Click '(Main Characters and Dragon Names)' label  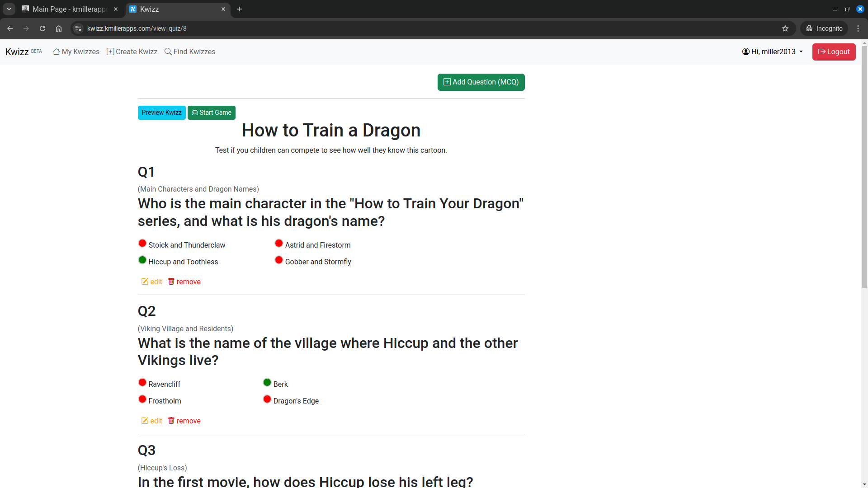click(198, 189)
